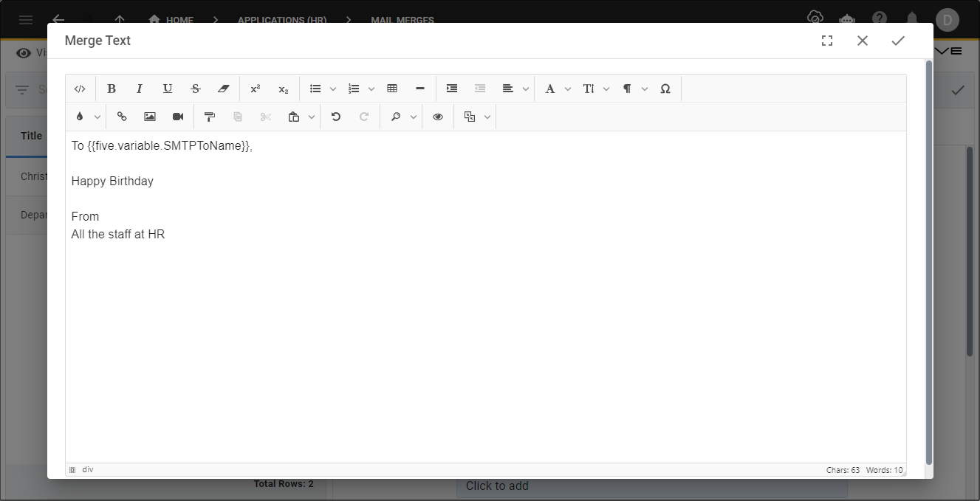This screenshot has height=501, width=980.
Task: Insert a video using the camera icon
Action: pos(178,117)
